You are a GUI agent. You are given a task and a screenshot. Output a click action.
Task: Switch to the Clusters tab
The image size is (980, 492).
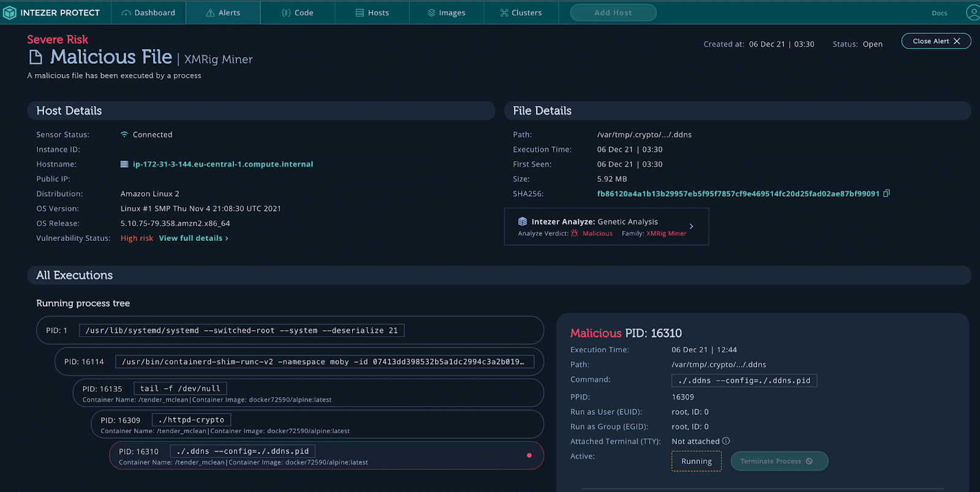tap(521, 12)
